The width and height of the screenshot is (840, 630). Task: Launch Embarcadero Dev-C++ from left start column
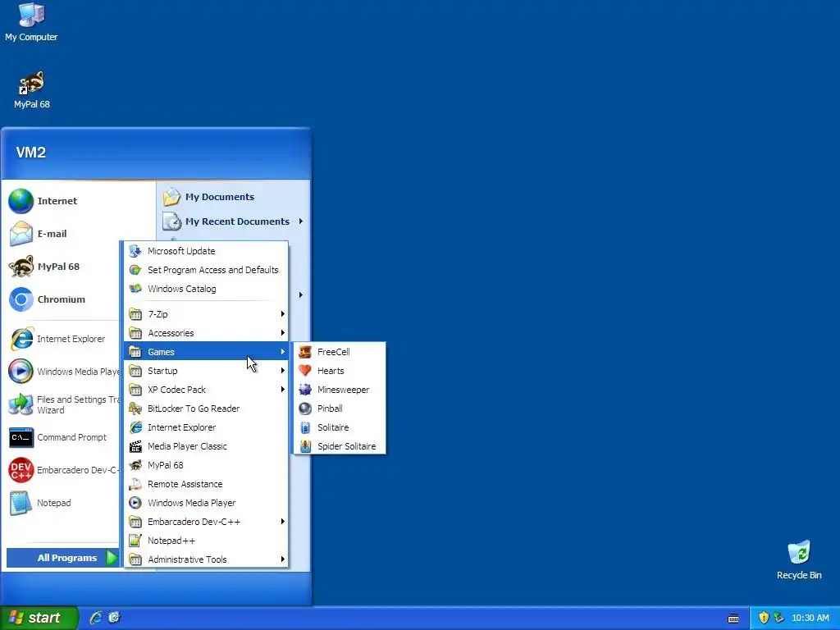62,470
